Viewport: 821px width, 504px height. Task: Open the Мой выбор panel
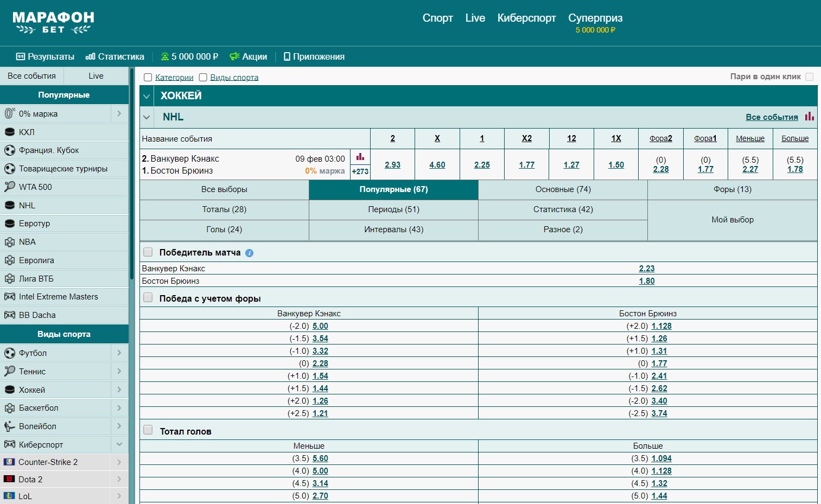coord(733,220)
